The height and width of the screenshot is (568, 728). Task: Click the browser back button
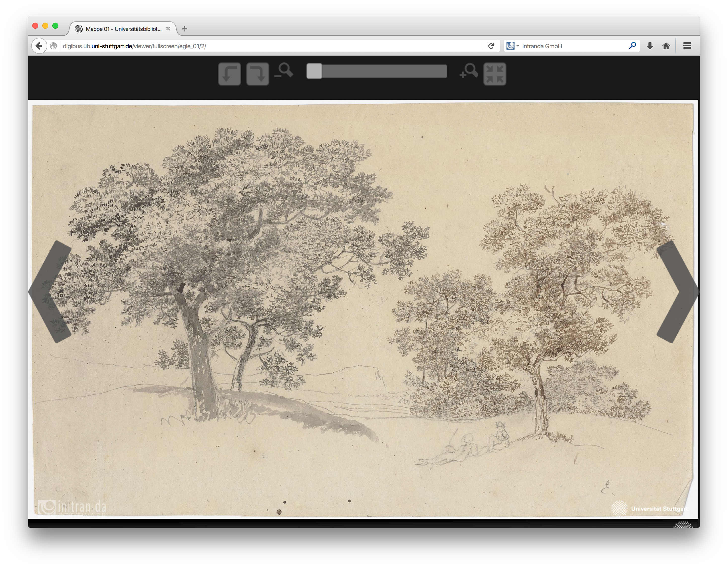click(x=39, y=46)
